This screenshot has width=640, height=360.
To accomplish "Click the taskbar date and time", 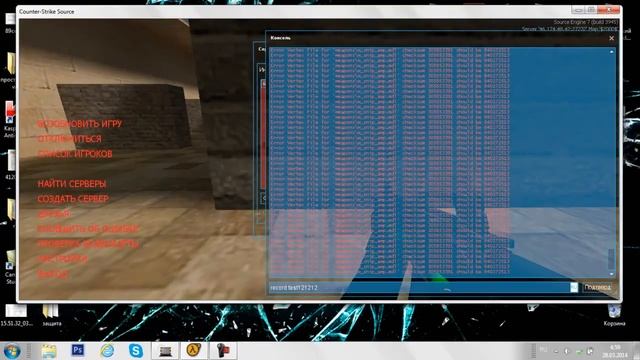I will pyautogui.click(x=615, y=351).
